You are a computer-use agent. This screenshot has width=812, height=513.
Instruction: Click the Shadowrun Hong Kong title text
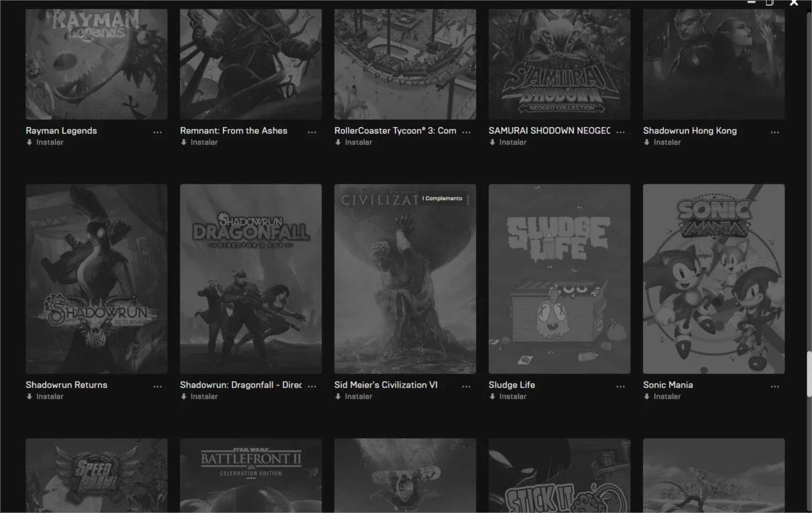(690, 131)
